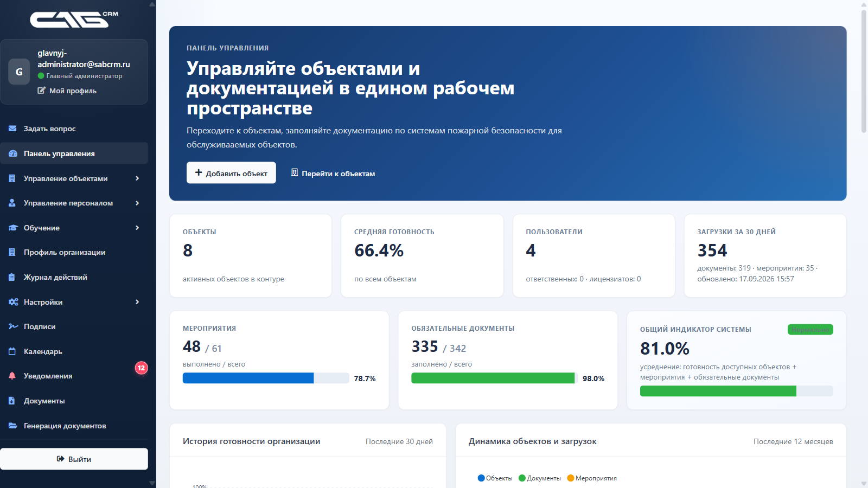Click the Добавить объект button
This screenshot has height=488, width=868.
231,173
